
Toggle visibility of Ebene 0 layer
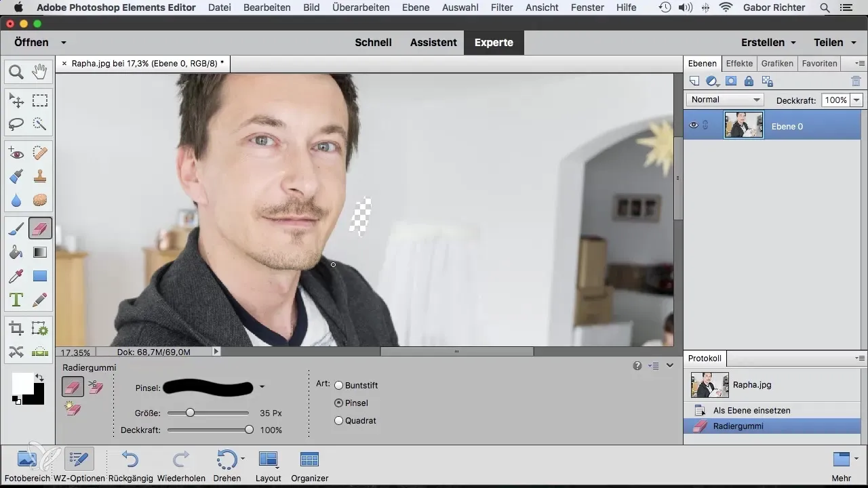[693, 125]
